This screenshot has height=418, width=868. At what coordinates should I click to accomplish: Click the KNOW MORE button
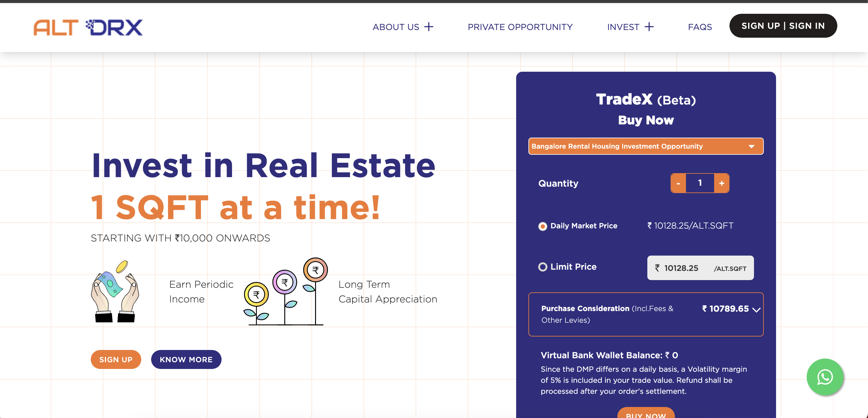click(186, 359)
